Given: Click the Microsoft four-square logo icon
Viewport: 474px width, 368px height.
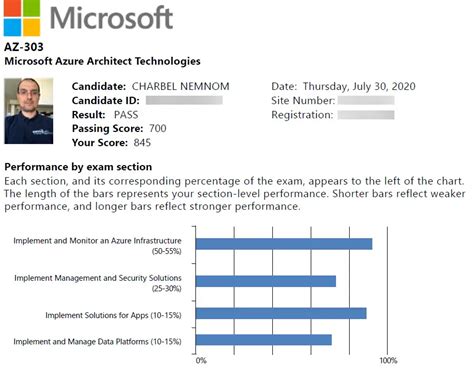Looking at the screenshot, I should (x=22, y=18).
